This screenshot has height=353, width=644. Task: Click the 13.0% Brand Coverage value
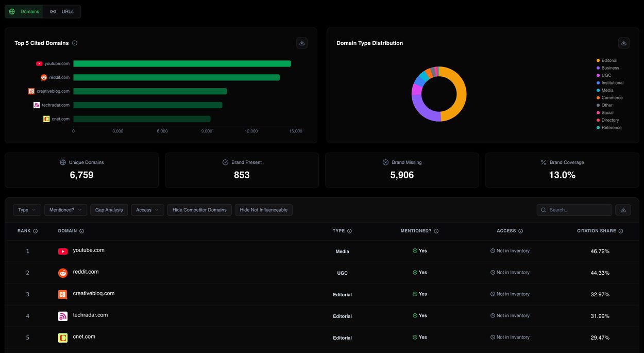point(562,175)
